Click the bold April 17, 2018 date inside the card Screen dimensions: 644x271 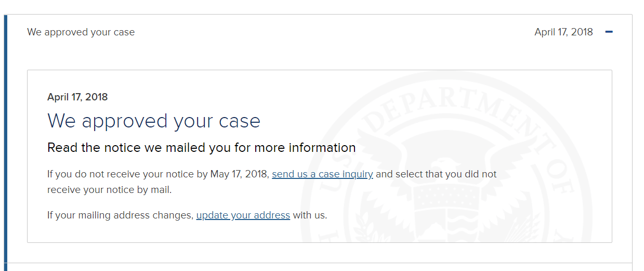pos(77,97)
